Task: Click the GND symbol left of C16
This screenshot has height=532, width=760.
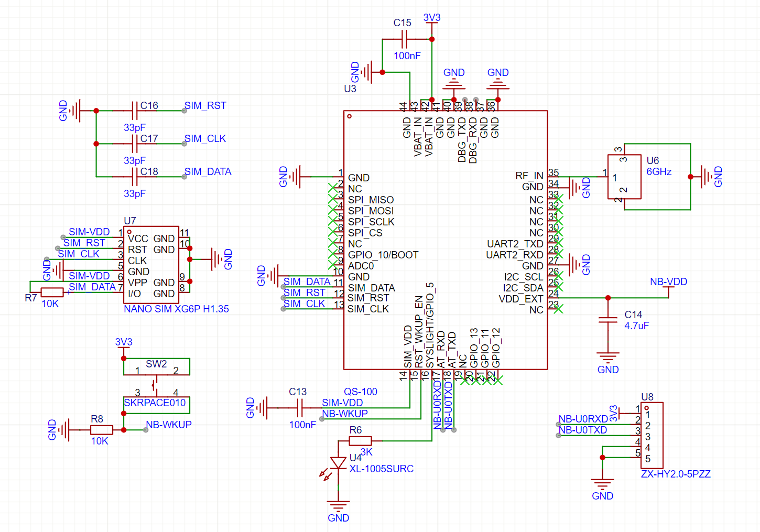Action: click(75, 111)
